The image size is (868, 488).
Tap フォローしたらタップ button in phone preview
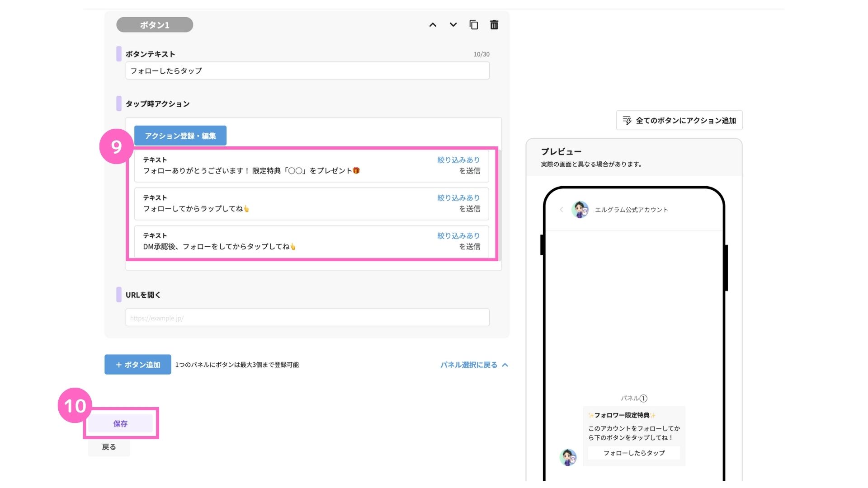tap(634, 453)
